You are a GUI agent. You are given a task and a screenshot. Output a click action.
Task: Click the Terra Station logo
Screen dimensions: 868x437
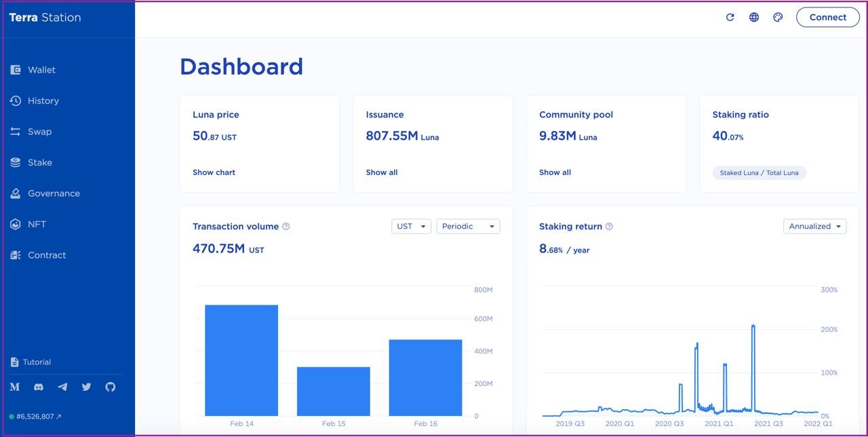[45, 18]
